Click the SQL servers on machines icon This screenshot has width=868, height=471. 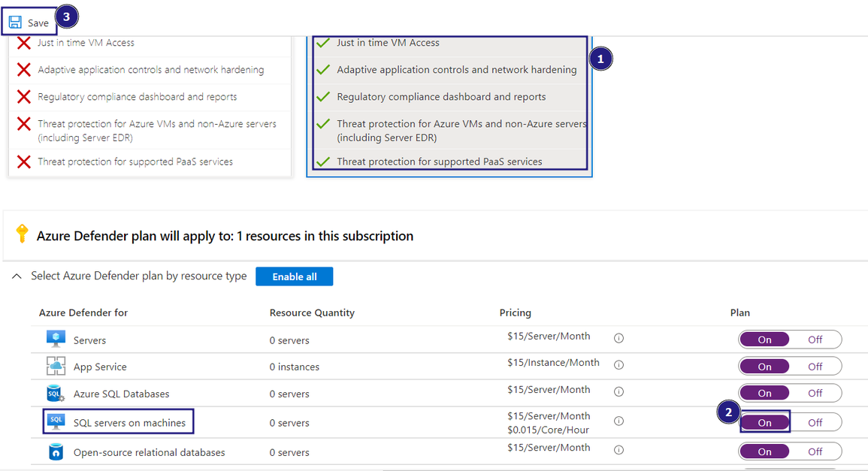pos(56,421)
